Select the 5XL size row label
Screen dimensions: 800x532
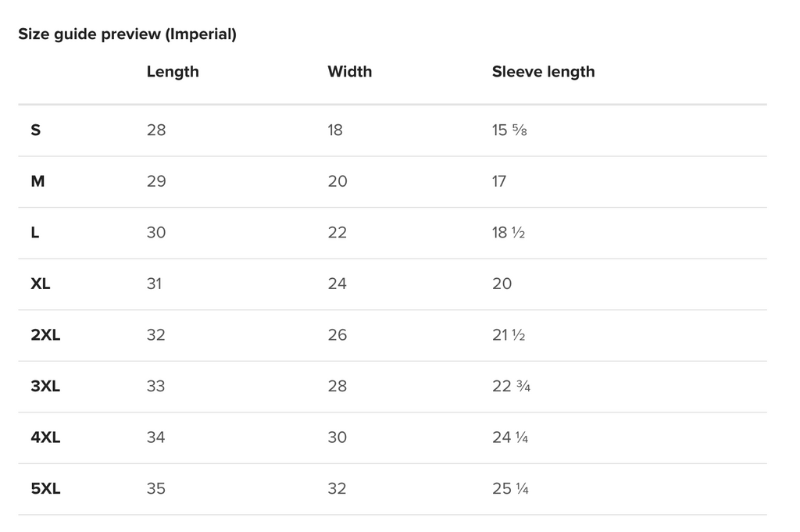coord(45,489)
